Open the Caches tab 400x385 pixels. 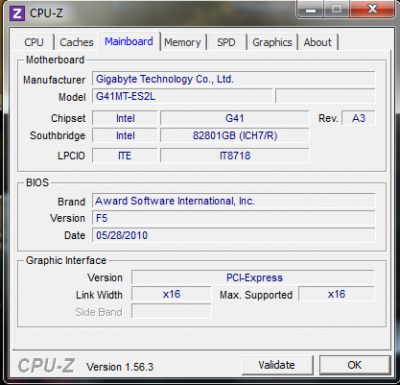click(76, 42)
